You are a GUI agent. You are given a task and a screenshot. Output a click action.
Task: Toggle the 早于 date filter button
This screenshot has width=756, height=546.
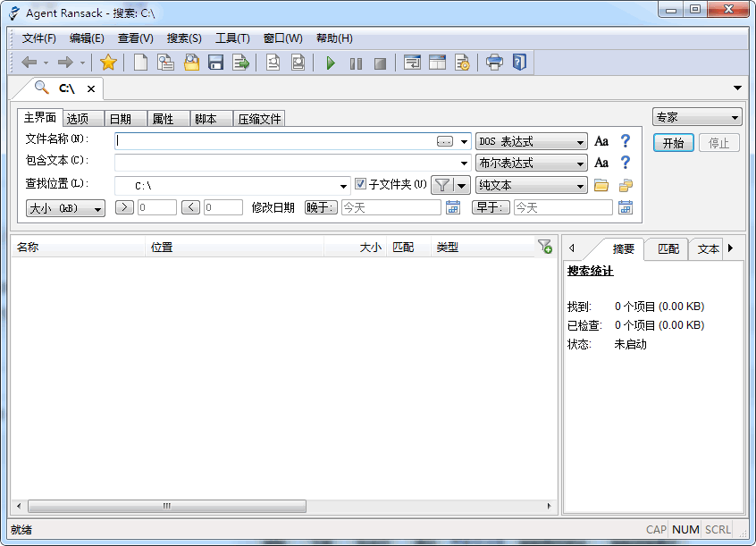point(491,207)
